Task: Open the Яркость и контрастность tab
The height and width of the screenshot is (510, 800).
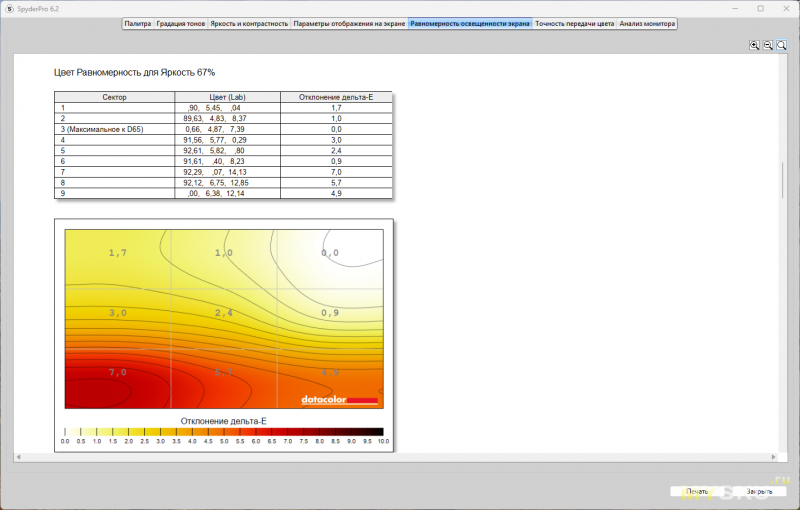Action: click(249, 22)
